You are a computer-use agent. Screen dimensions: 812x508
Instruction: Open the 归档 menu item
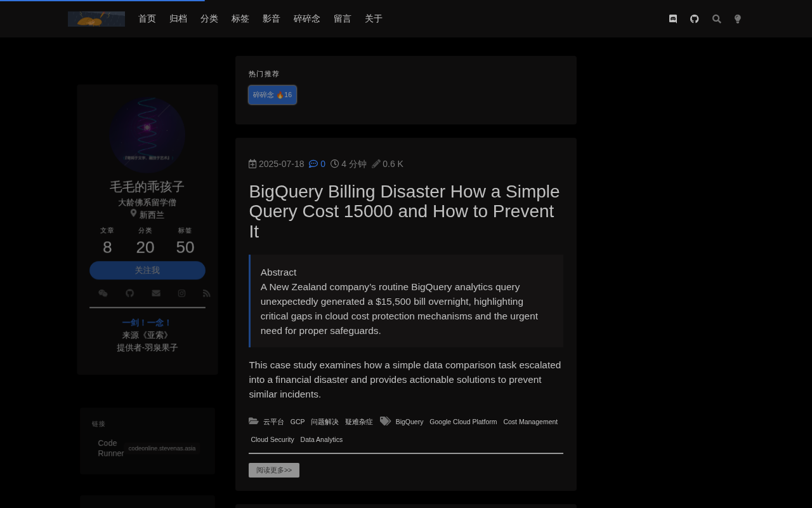point(178,19)
